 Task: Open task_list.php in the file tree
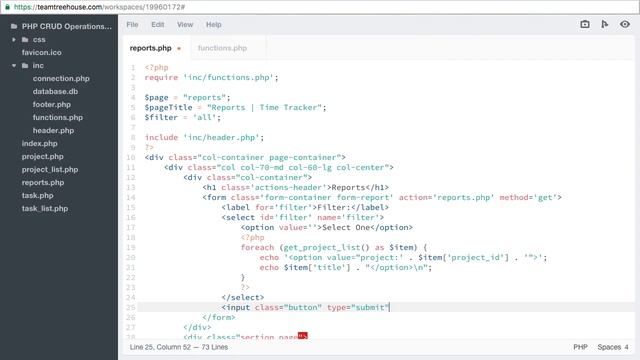tap(45, 209)
